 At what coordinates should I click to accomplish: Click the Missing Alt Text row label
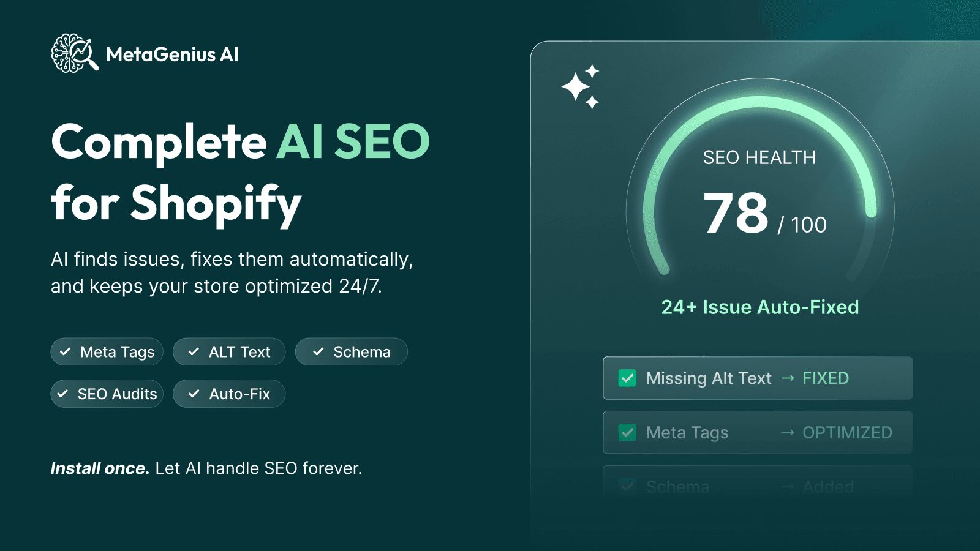709,378
